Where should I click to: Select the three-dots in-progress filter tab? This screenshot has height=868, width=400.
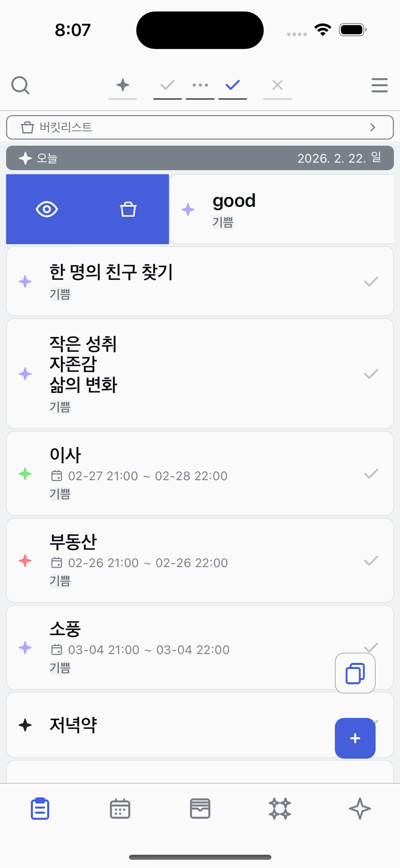[x=200, y=85]
